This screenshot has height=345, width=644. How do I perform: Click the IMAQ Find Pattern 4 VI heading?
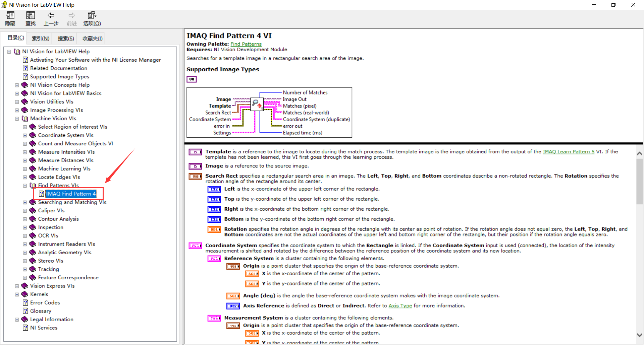(x=229, y=36)
